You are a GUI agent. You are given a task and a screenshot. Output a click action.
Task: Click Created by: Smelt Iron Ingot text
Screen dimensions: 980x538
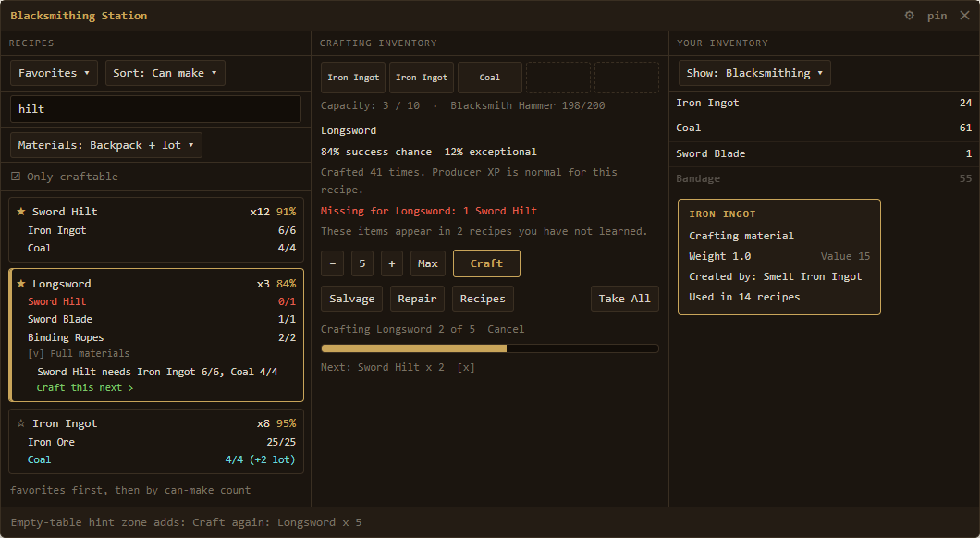[x=775, y=276]
